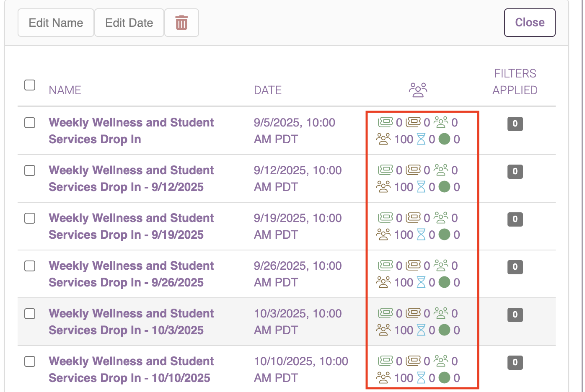Open the Drop In - 9/26/2025 event
This screenshot has height=392, width=585.
click(131, 274)
